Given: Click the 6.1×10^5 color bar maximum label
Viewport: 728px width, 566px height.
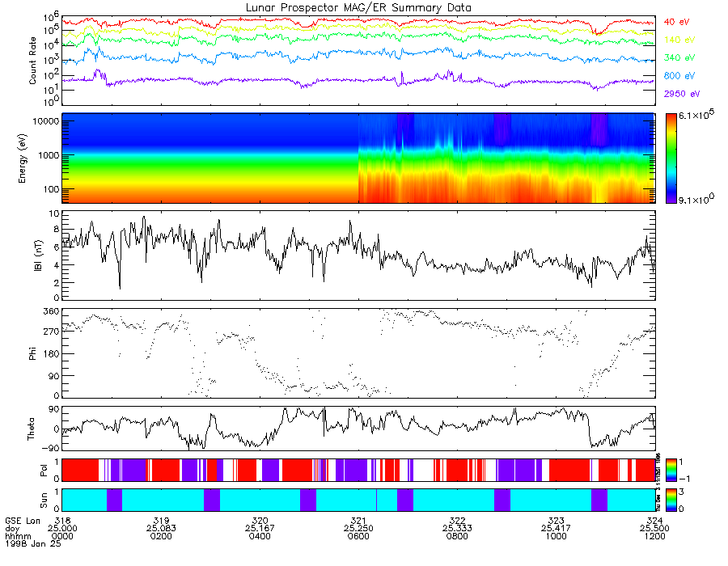Looking at the screenshot, I should click(696, 115).
